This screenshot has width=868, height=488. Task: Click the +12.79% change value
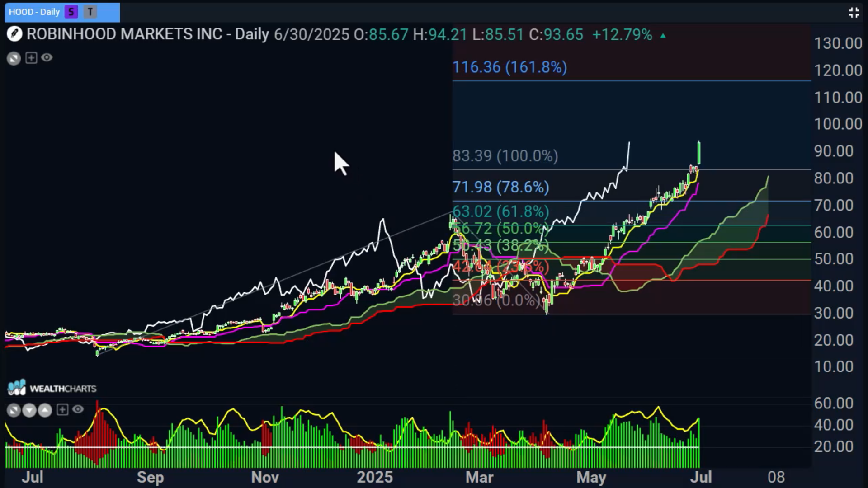tap(622, 35)
